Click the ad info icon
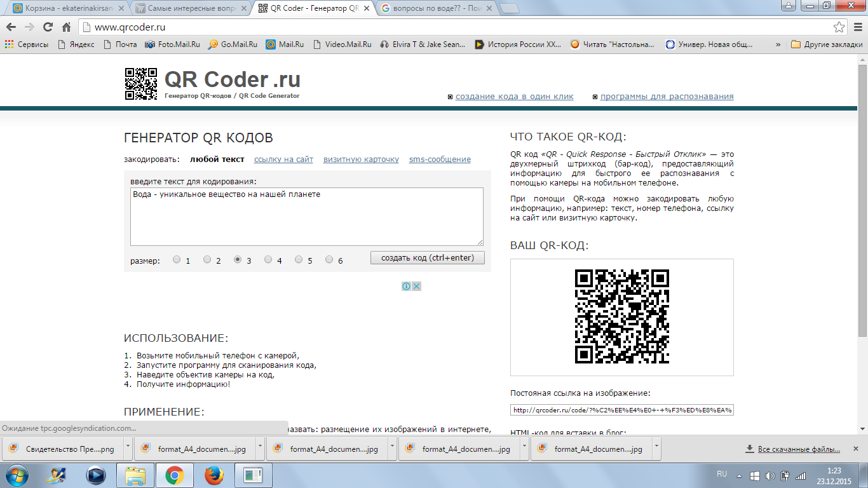The width and height of the screenshot is (868, 488). (406, 287)
